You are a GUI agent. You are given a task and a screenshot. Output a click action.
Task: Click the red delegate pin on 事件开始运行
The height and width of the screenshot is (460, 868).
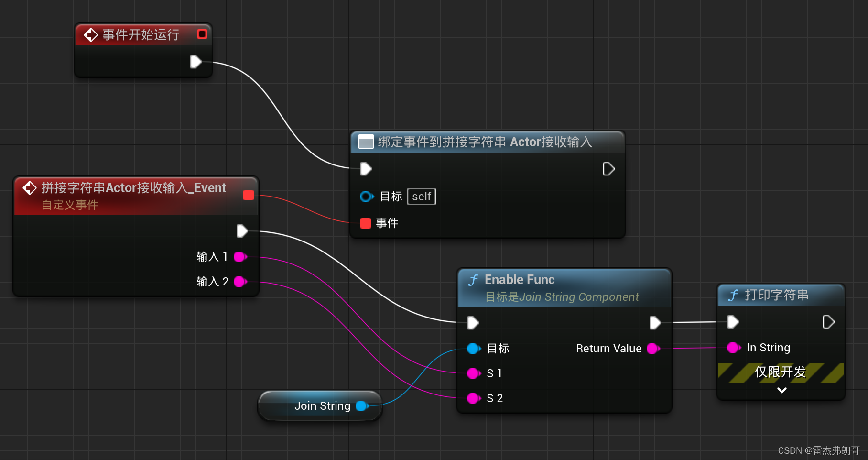[202, 34]
